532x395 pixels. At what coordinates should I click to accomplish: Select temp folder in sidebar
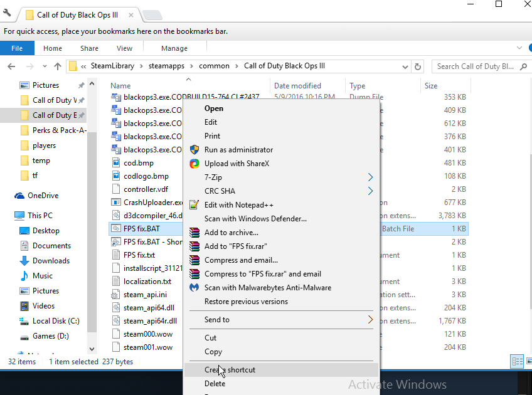[x=41, y=161]
